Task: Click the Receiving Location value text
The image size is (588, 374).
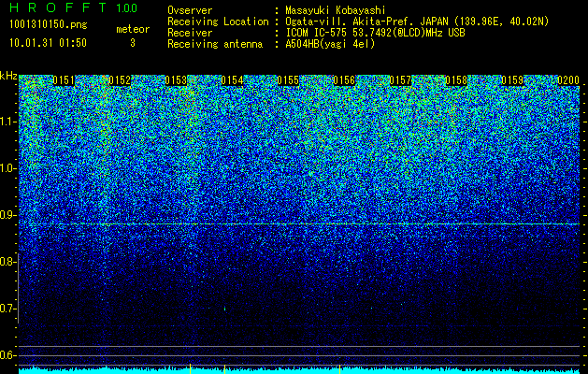Action: pos(417,22)
